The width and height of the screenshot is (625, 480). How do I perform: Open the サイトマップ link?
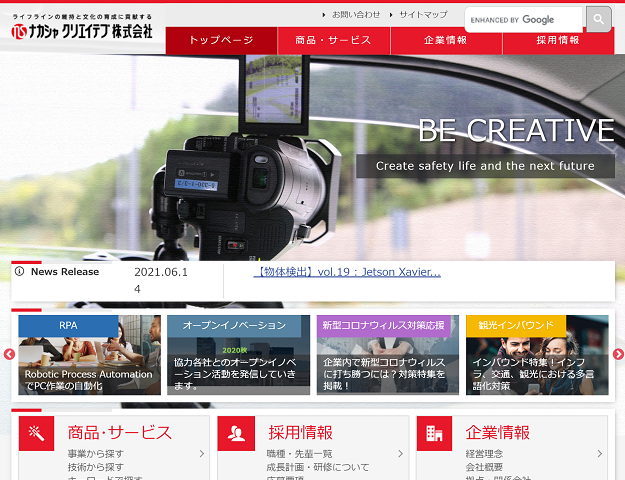click(423, 15)
